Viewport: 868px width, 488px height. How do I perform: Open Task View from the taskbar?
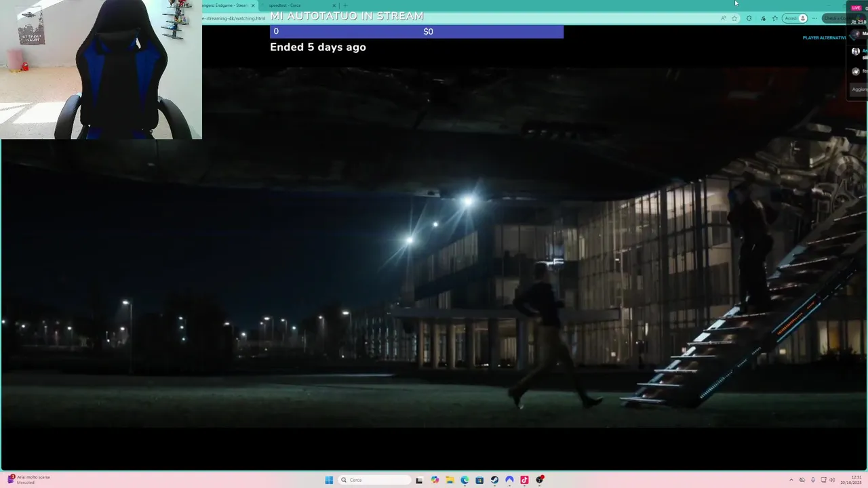point(419,480)
